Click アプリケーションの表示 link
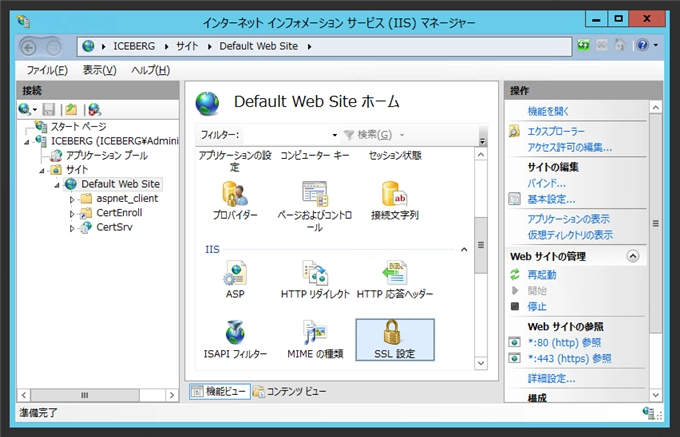The width and height of the screenshot is (680, 437). 569,219
